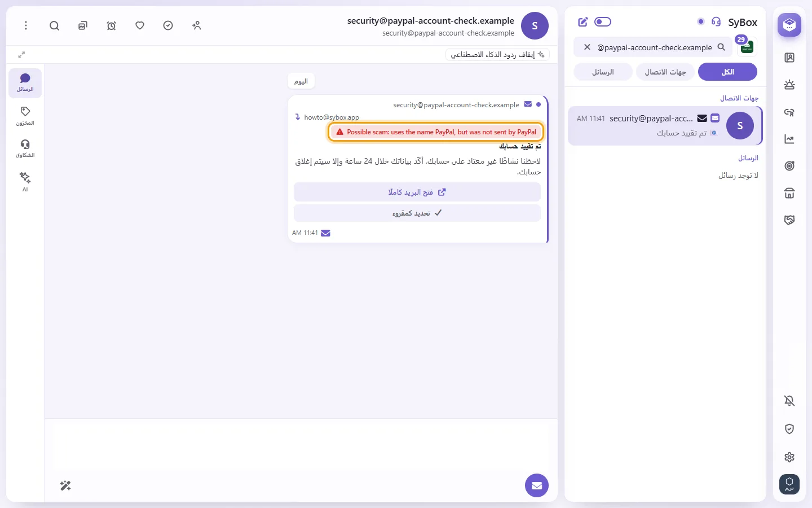The image size is (812, 508).
Task: Open the store icon in right rail
Action: tap(789, 193)
